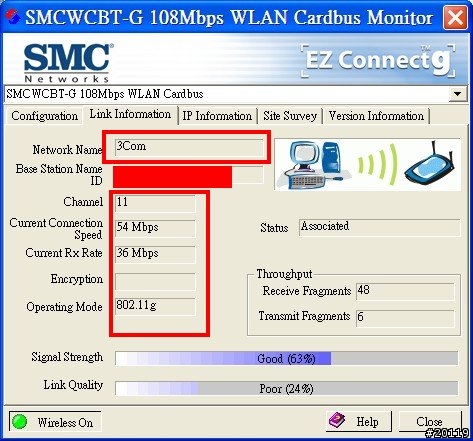View the Version Information tab
473x441 pixels.
pos(376,116)
